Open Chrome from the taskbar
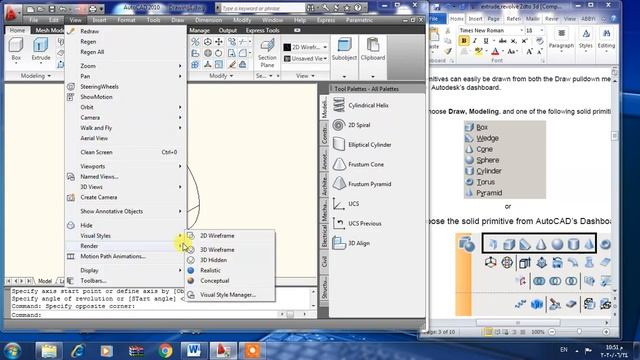This screenshot has height=360, width=640. (x=165, y=351)
